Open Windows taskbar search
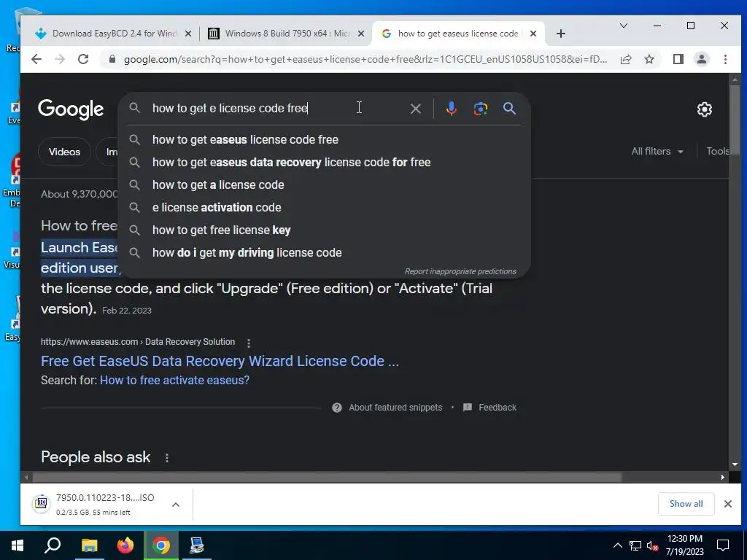The width and height of the screenshot is (747, 560). tap(53, 545)
